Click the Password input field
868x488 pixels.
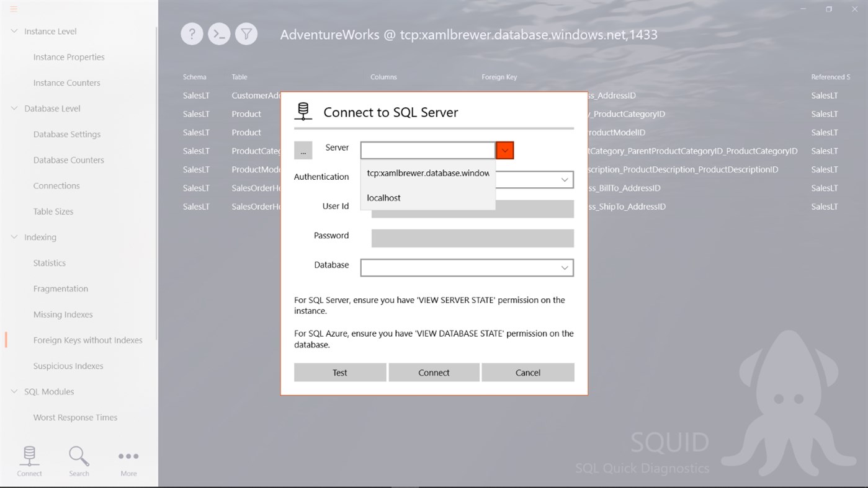pyautogui.click(x=473, y=238)
